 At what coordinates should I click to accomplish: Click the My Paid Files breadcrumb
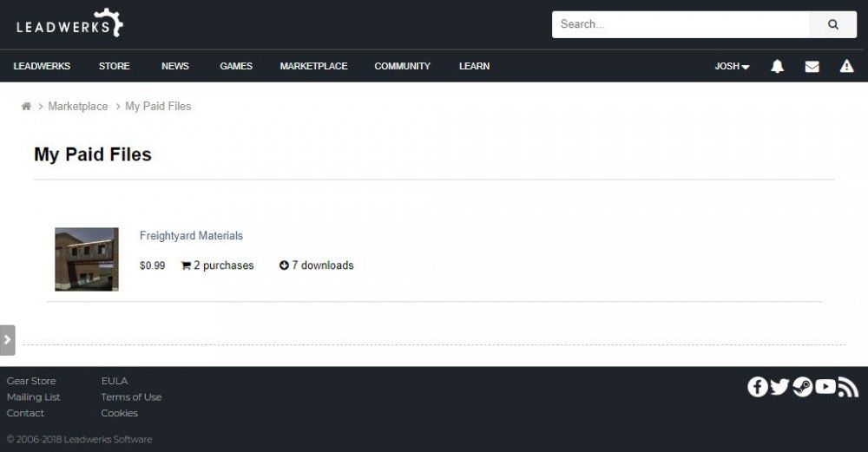pos(158,106)
